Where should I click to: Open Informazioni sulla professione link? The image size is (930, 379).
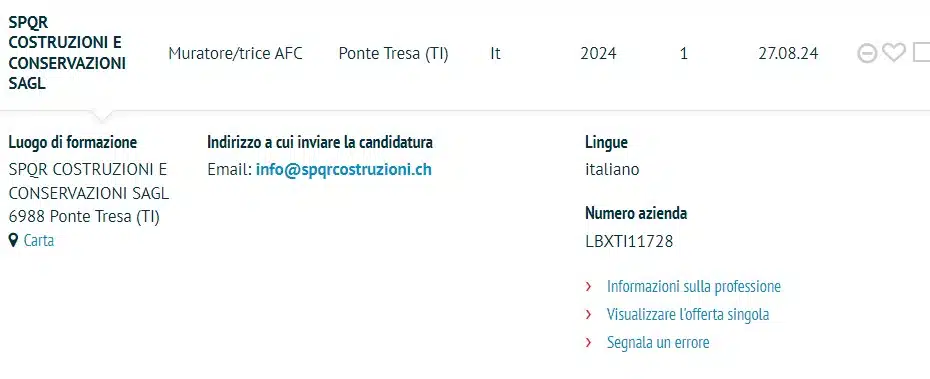point(693,286)
